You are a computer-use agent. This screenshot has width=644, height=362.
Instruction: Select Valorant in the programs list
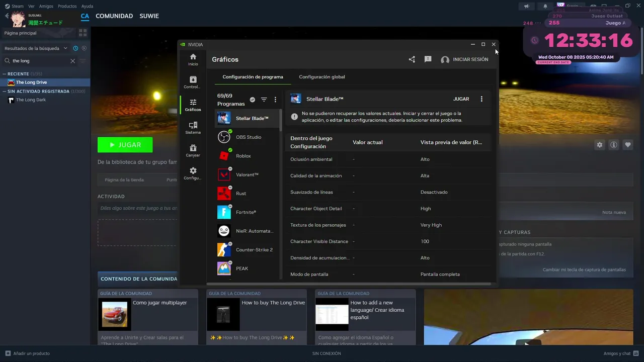(247, 174)
